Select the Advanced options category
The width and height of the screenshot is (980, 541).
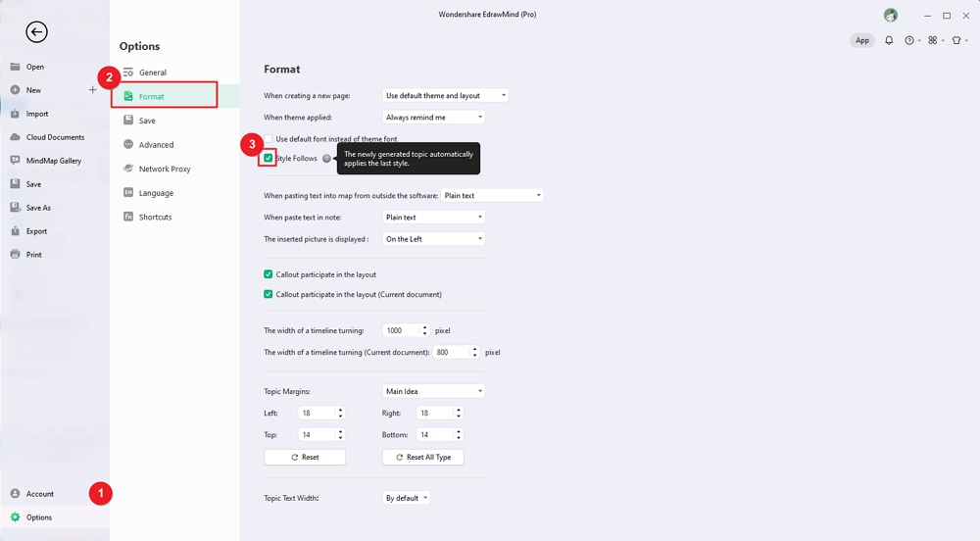[x=156, y=145]
